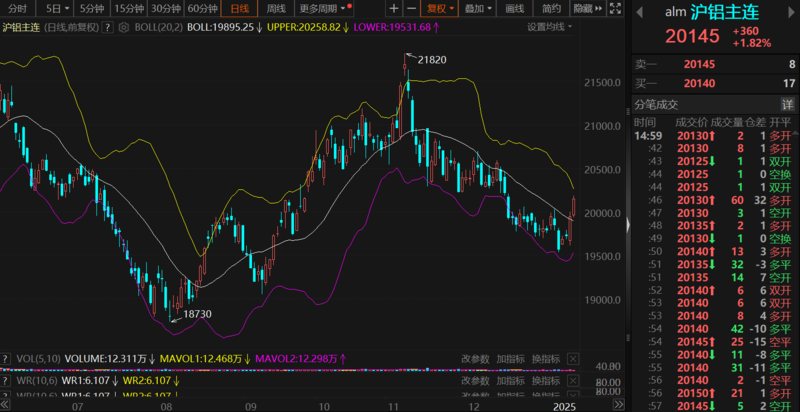Open tick details with 详 button
800x412 pixels.
[787, 104]
